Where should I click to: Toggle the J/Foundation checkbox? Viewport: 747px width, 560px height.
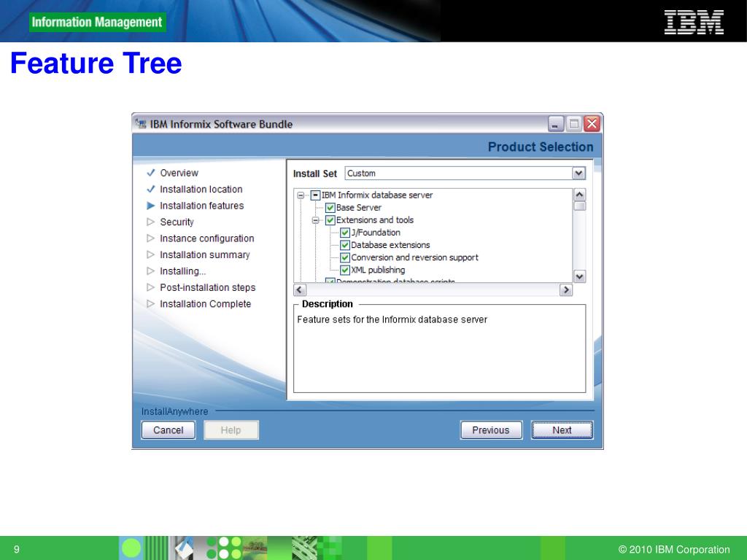point(345,233)
